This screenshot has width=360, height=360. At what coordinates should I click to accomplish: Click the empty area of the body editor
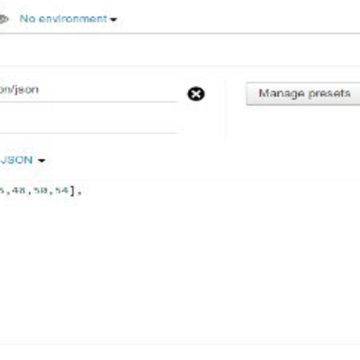[180, 267]
